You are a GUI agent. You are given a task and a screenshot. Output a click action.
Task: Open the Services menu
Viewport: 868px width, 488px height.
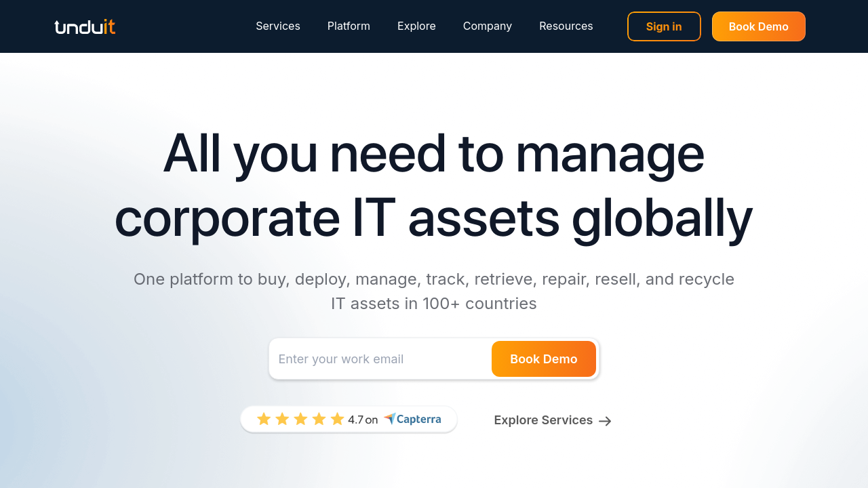277,26
